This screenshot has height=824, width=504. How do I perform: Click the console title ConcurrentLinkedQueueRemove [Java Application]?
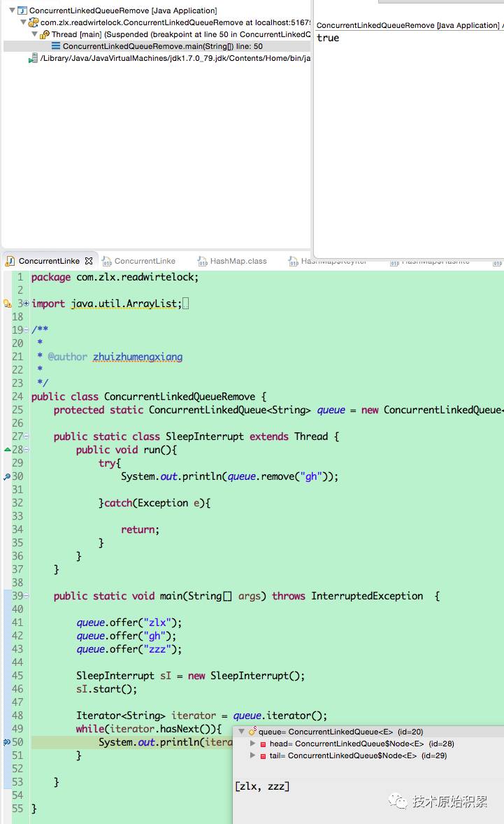[408, 25]
